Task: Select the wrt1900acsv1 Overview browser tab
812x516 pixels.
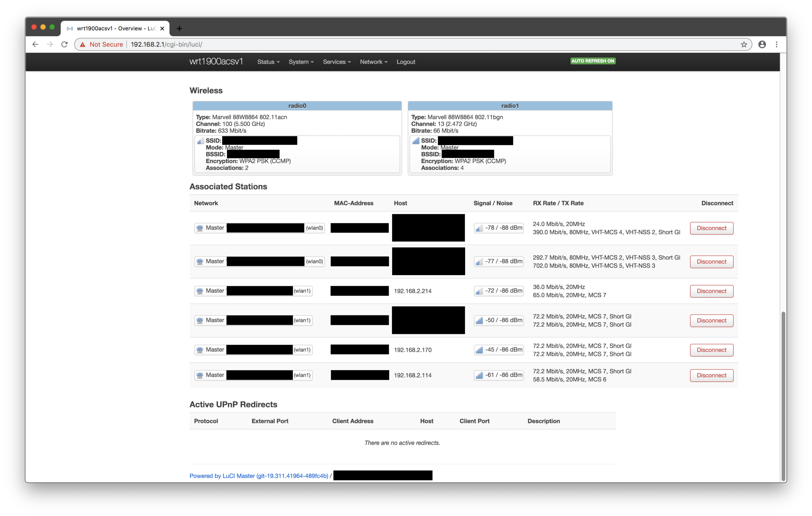Action: click(111, 28)
